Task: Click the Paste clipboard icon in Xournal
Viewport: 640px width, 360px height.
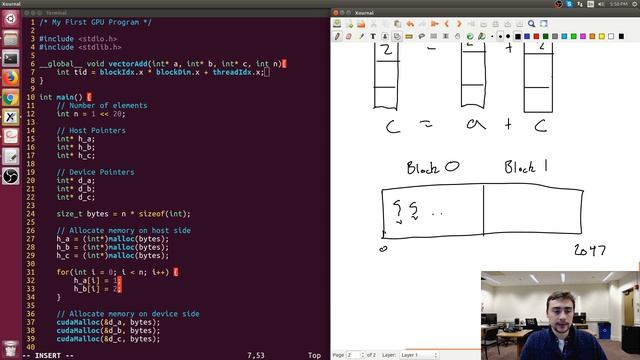Action: (x=397, y=24)
